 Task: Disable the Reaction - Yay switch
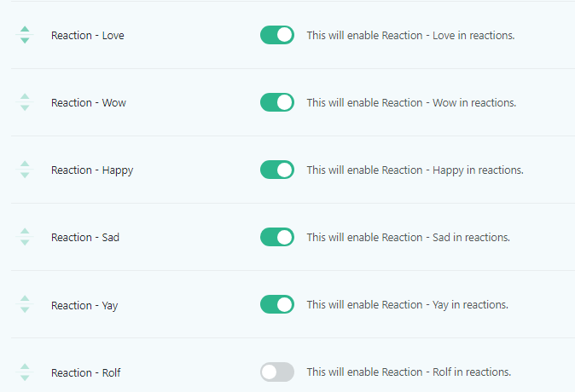tap(277, 304)
